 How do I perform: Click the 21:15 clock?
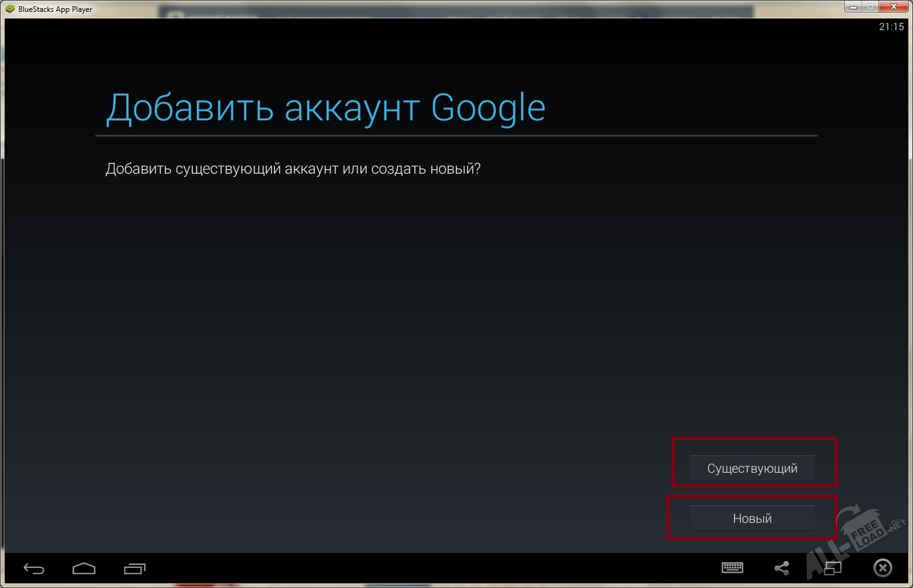tap(891, 26)
